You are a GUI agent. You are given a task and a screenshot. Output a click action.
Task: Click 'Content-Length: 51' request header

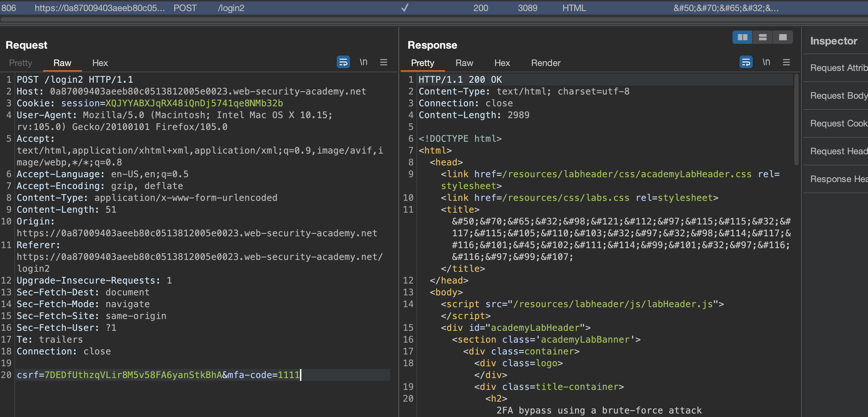click(67, 210)
